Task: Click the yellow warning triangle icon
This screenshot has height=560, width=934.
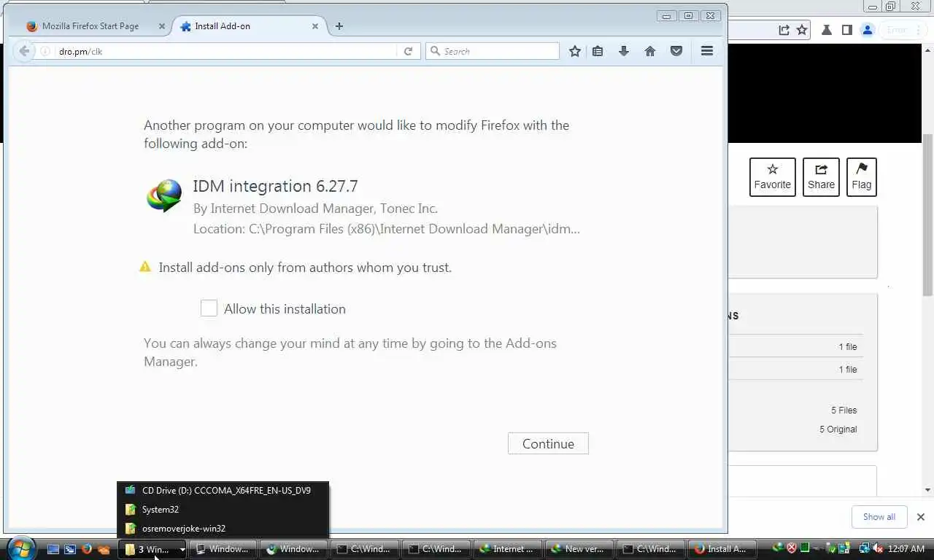Action: coord(145,267)
